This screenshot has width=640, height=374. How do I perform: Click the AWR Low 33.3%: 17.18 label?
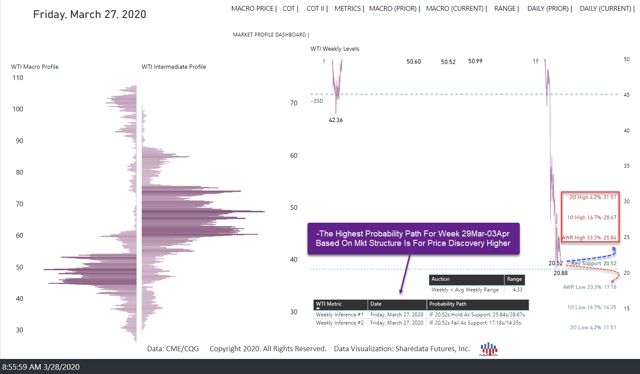[x=590, y=287]
